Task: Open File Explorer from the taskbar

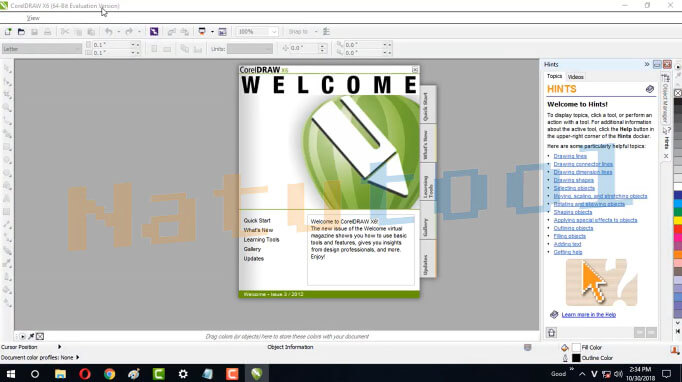Action: coord(60,374)
